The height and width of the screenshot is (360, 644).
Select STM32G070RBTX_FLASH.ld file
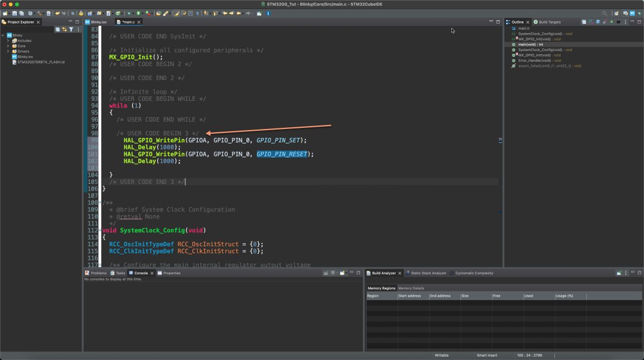point(41,62)
